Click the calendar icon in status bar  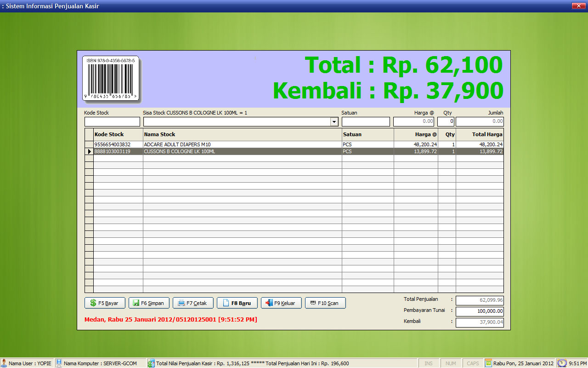(488, 363)
